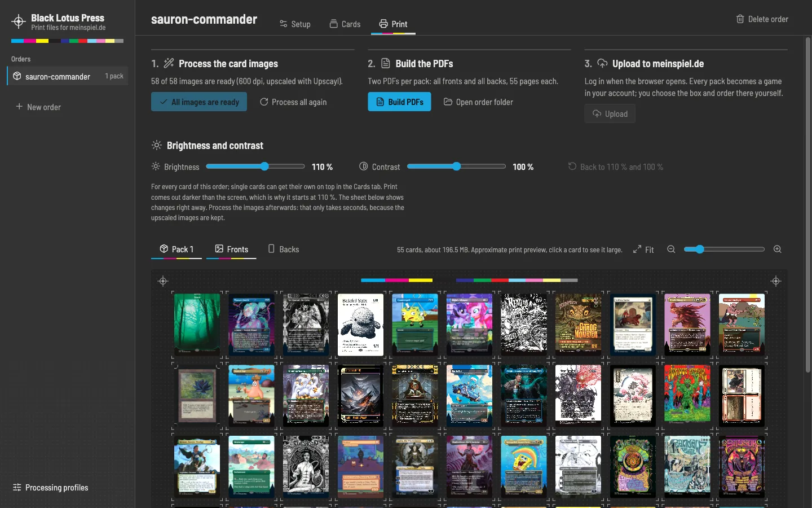The width and height of the screenshot is (812, 508).
Task: Click the zoom out magnifier icon
Action: [x=671, y=249]
